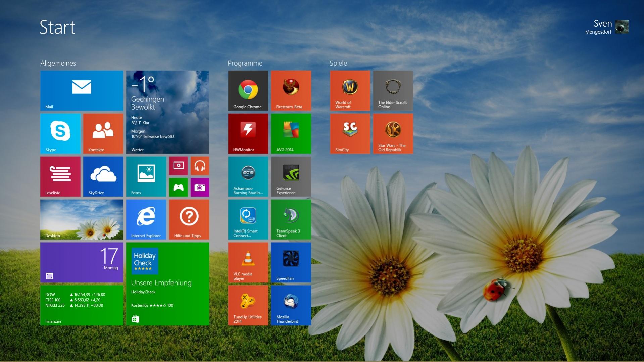The height and width of the screenshot is (362, 644).
Task: Click the user profile picture
Action: click(622, 27)
